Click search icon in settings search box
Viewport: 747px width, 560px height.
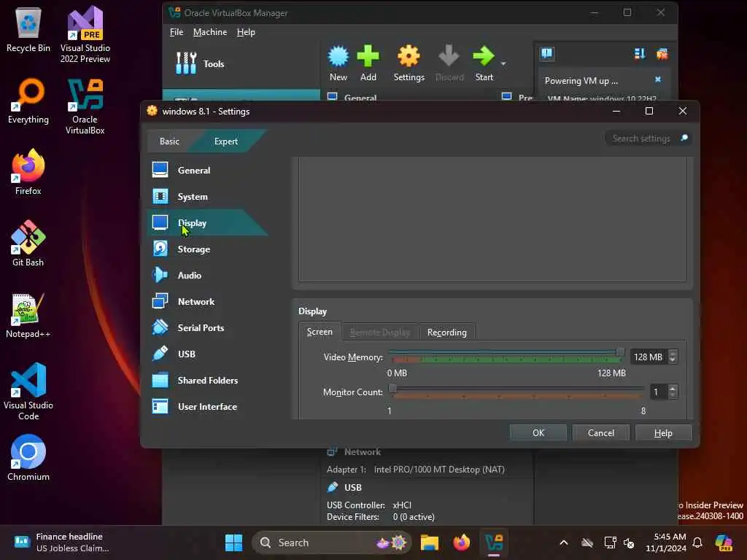tap(684, 138)
